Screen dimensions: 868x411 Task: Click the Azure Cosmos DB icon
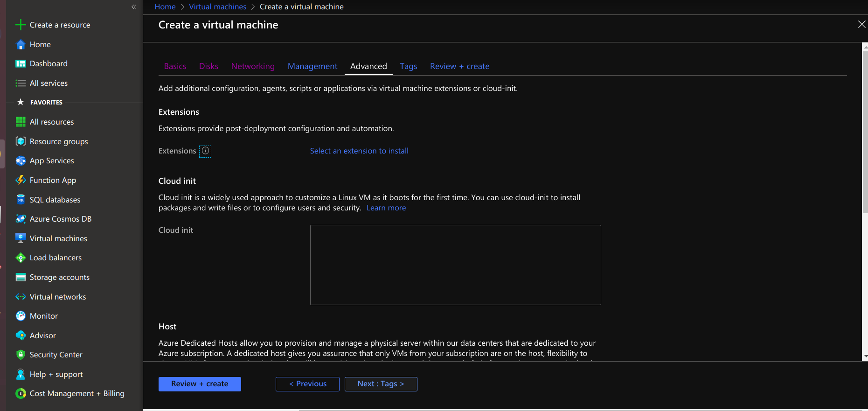click(x=21, y=219)
